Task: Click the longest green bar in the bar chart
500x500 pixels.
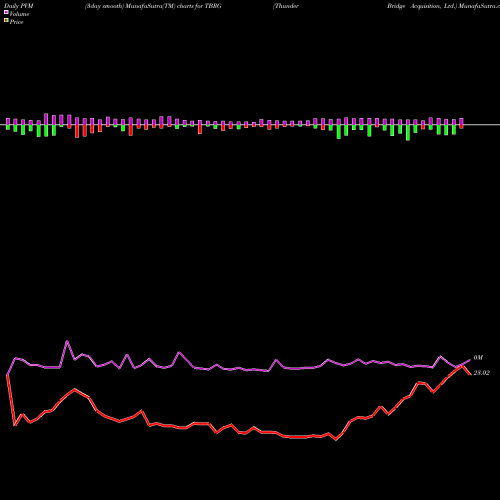Action: click(x=408, y=133)
